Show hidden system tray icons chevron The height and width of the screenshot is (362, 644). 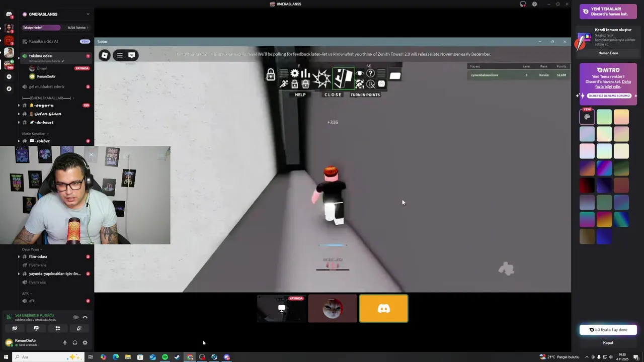(587, 357)
